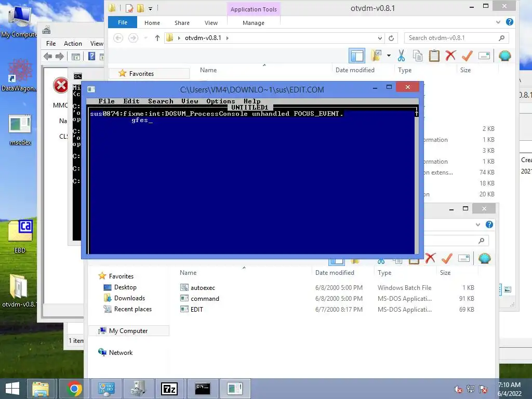Image resolution: width=532 pixels, height=399 pixels.
Task: Open Options menu in EDIT.COM editor
Action: (x=220, y=101)
